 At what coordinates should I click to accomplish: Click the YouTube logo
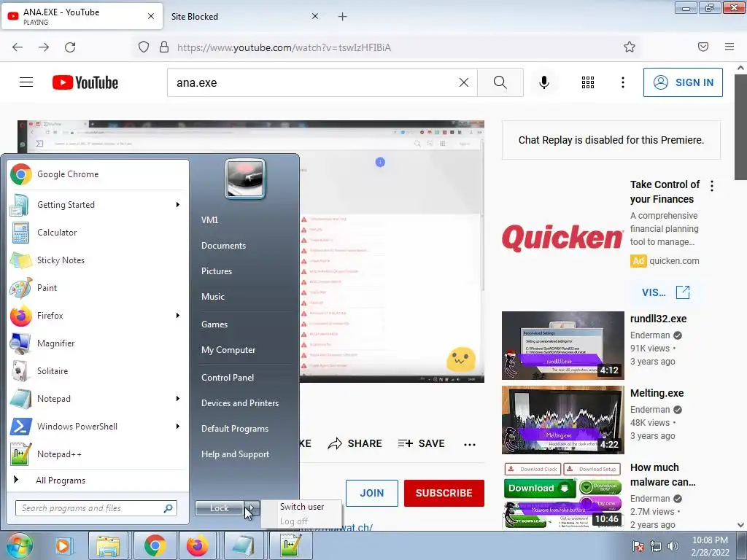coord(85,82)
